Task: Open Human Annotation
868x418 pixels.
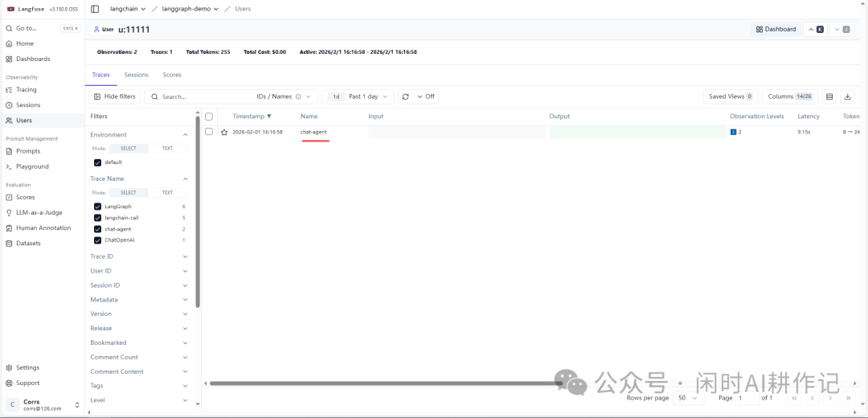Action: click(x=42, y=228)
